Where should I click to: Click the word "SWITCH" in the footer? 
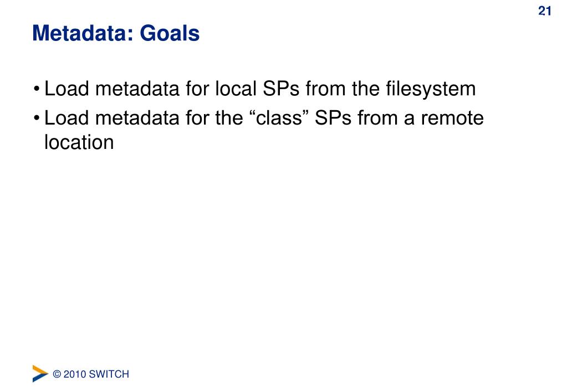(109, 374)
